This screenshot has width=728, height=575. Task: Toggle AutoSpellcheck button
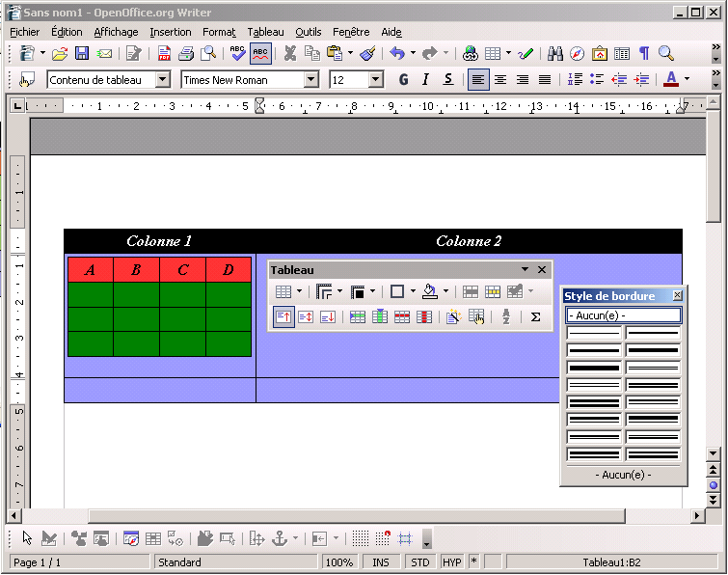[x=260, y=53]
